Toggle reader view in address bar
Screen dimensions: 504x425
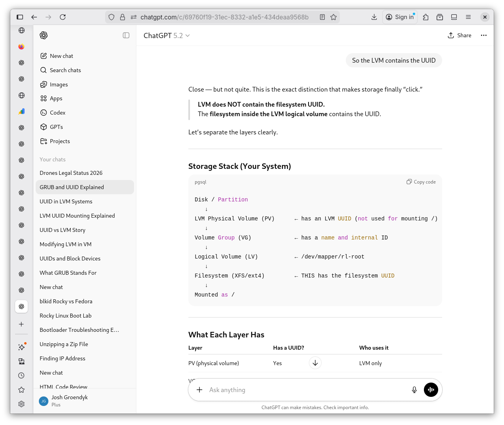322,17
